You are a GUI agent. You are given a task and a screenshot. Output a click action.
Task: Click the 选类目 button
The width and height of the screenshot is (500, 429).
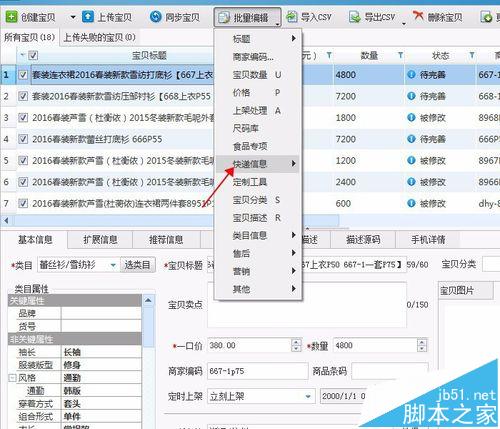(137, 265)
